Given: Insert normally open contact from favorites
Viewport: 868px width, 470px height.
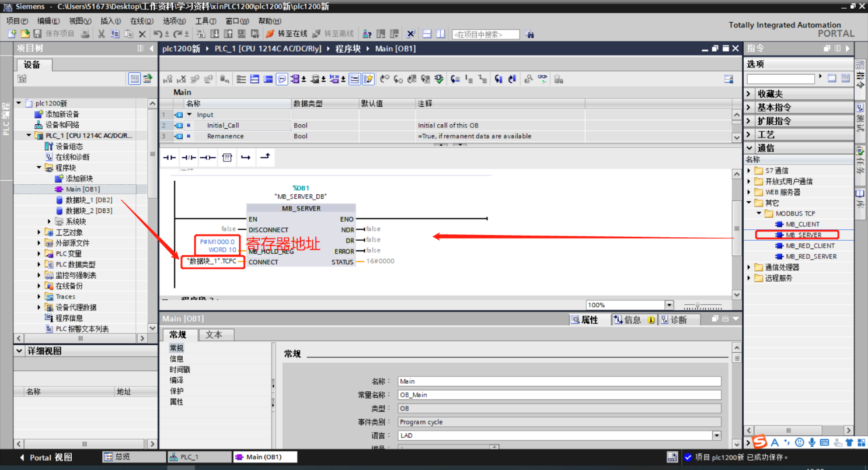Looking at the screenshot, I should click(x=169, y=157).
